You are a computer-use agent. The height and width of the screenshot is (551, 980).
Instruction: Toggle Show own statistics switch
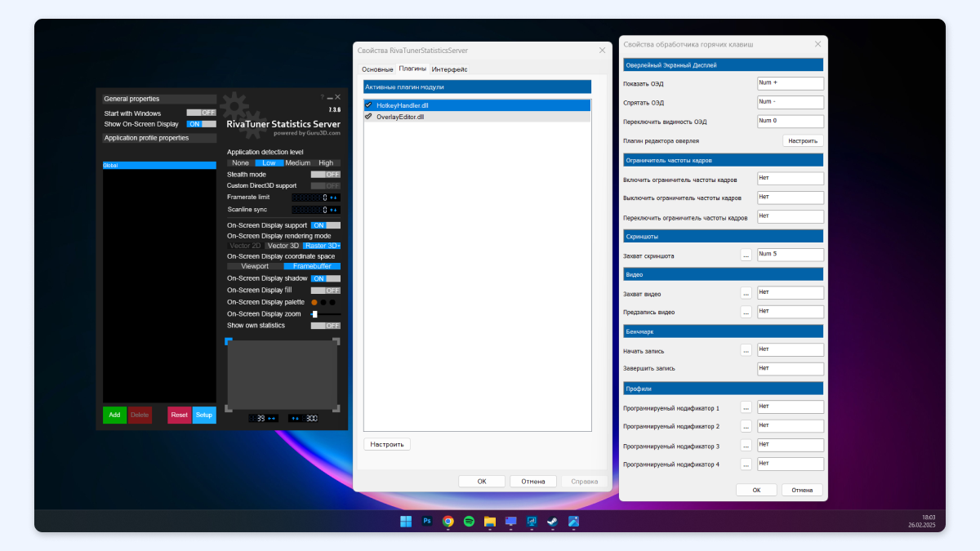click(325, 326)
